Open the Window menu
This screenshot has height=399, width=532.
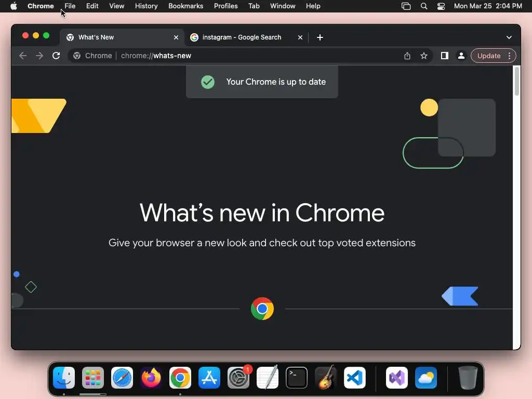point(283,6)
